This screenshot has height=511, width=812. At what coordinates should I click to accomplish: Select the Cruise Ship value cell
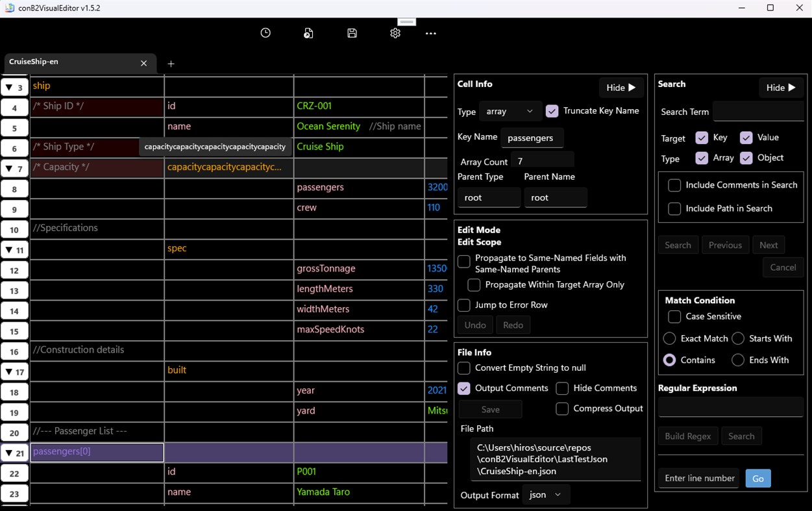(x=359, y=147)
